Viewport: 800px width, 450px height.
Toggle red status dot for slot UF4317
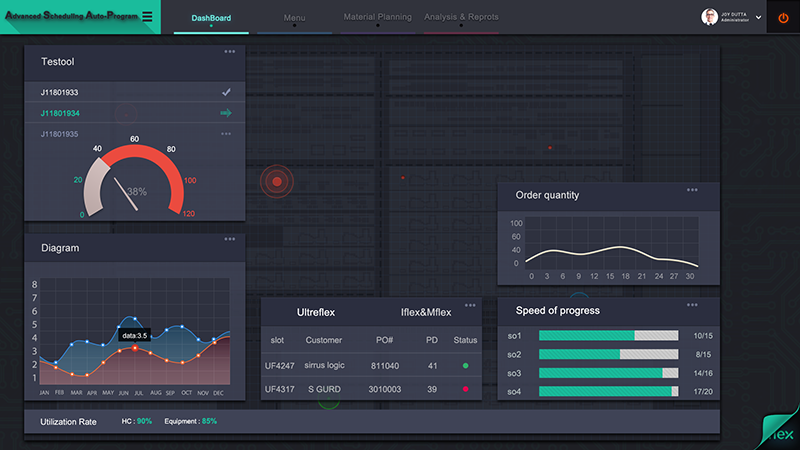(x=465, y=389)
